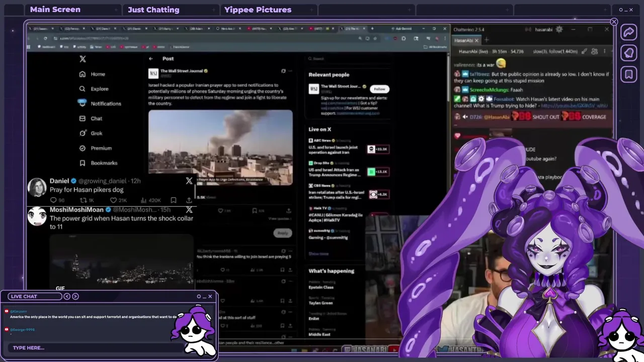Image resolution: width=644 pixels, height=362 pixels.
Task: Click X logo on Daniel's tweet
Action: [x=189, y=180]
